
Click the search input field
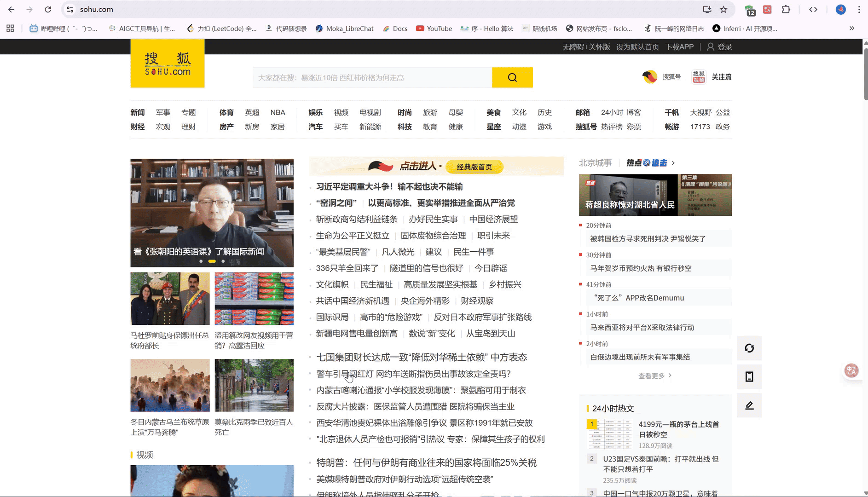pos(372,77)
